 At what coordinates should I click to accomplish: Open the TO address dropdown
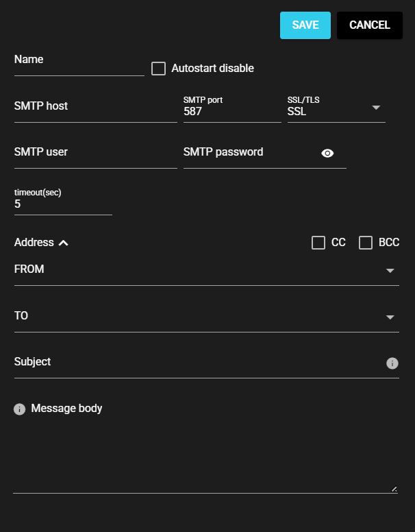pyautogui.click(x=390, y=317)
